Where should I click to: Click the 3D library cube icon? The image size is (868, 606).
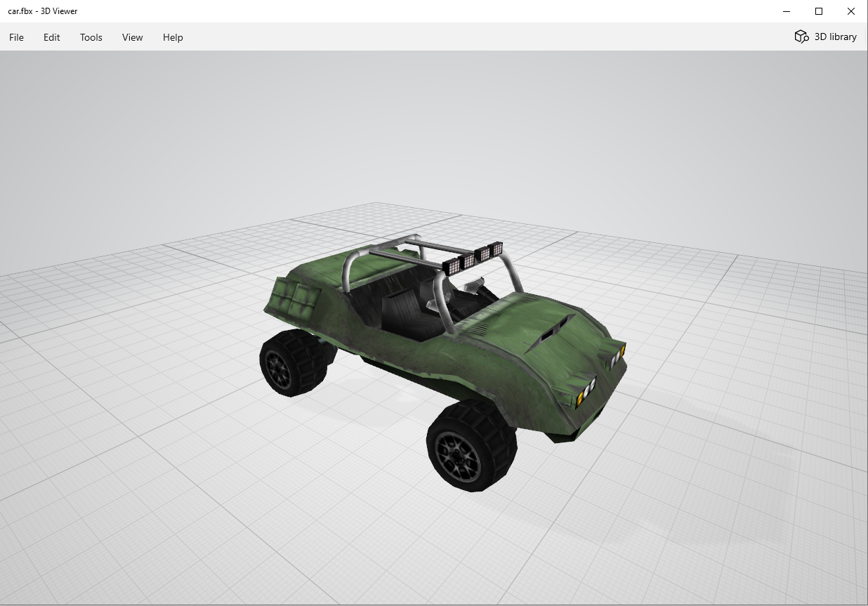(x=801, y=37)
